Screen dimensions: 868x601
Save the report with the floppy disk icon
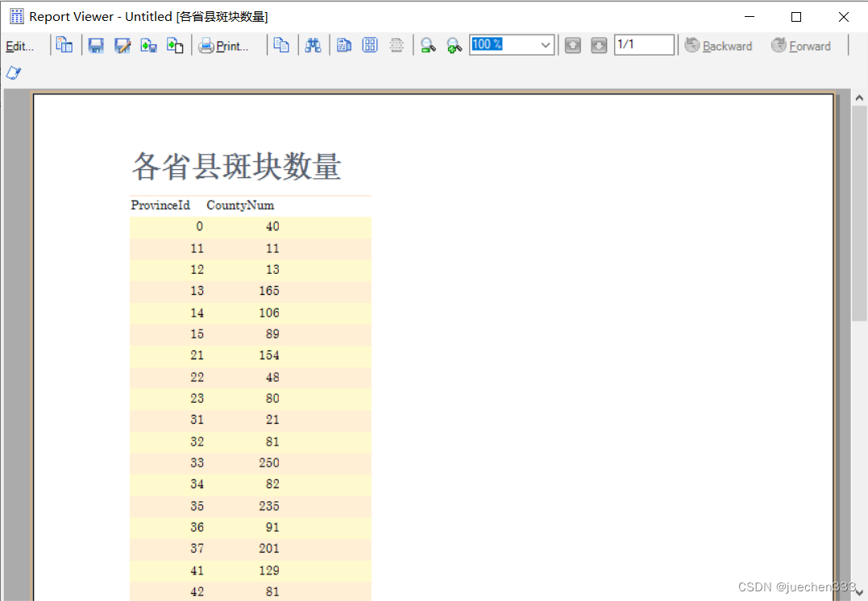pos(96,45)
